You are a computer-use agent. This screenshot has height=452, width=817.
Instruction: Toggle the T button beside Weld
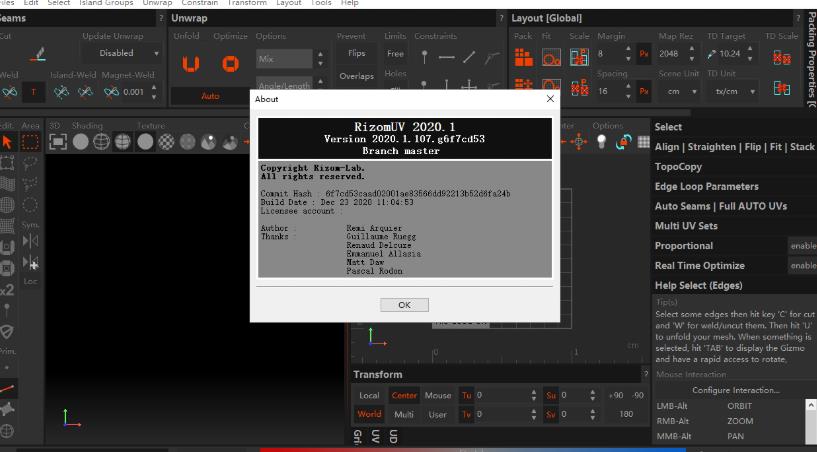[x=34, y=92]
